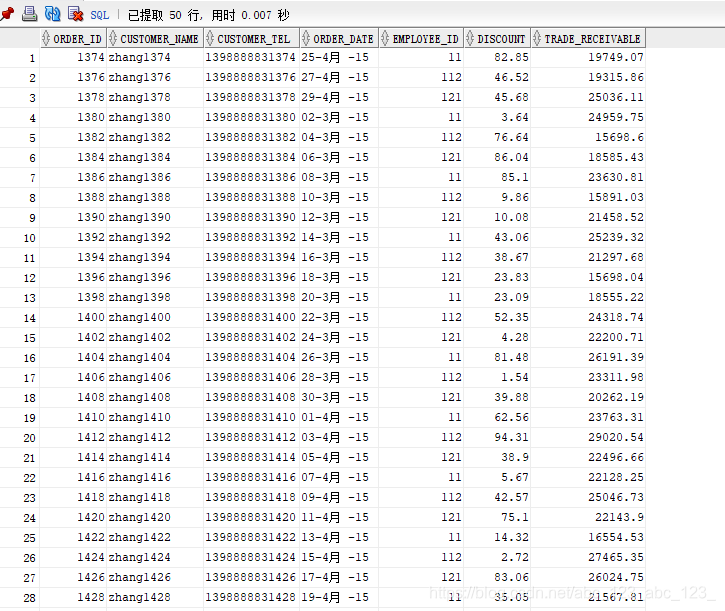
Task: Click the delete row icon
Action: pyautogui.click(x=75, y=14)
